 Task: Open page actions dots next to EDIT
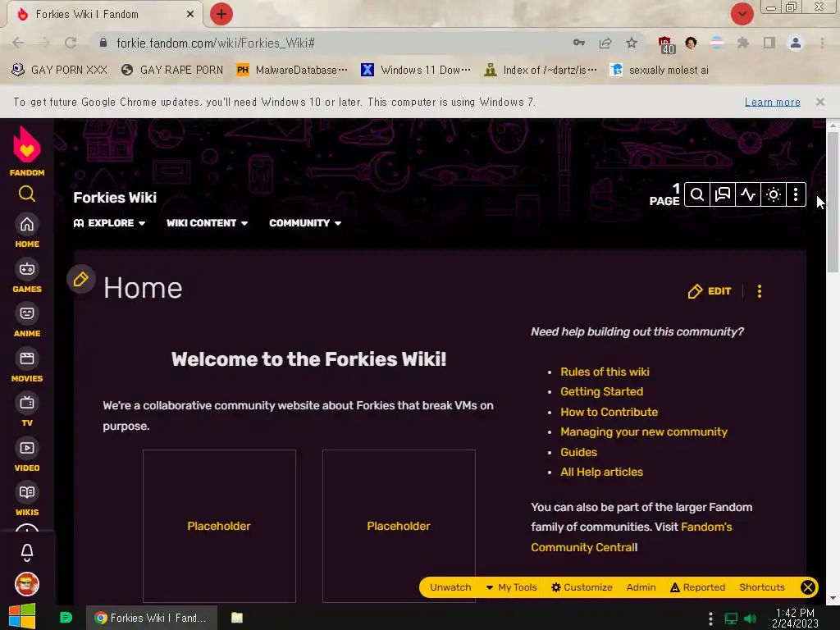pos(759,291)
